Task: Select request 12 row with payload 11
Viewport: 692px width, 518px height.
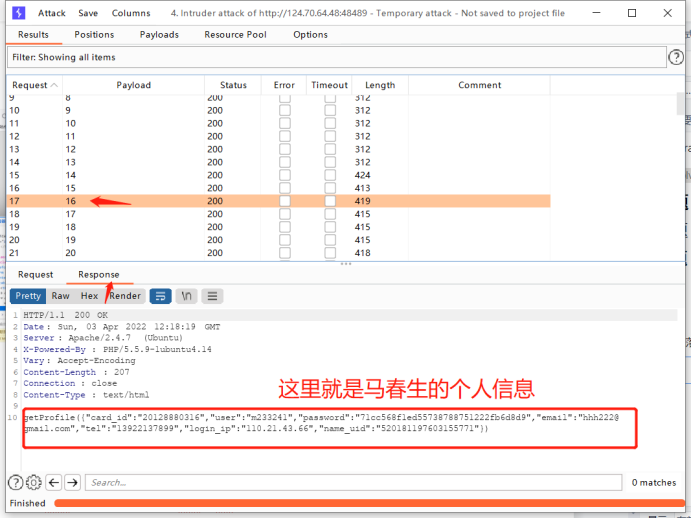Action: tap(278, 136)
